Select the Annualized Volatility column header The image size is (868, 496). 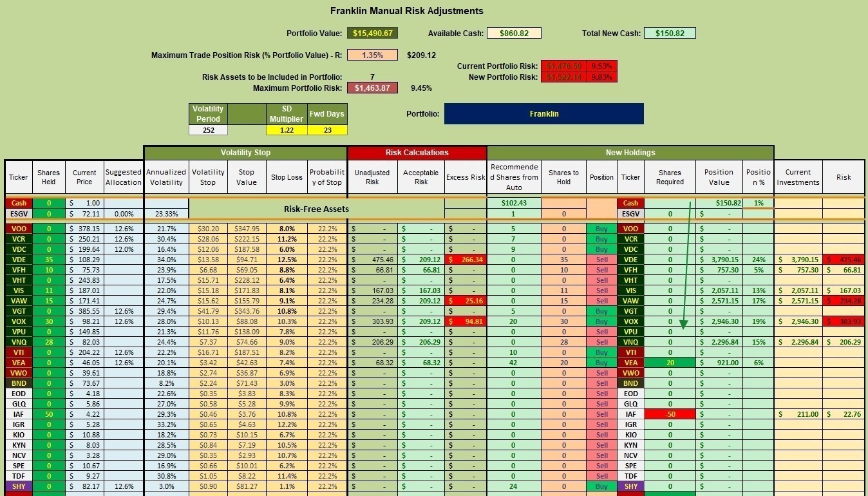(x=166, y=177)
